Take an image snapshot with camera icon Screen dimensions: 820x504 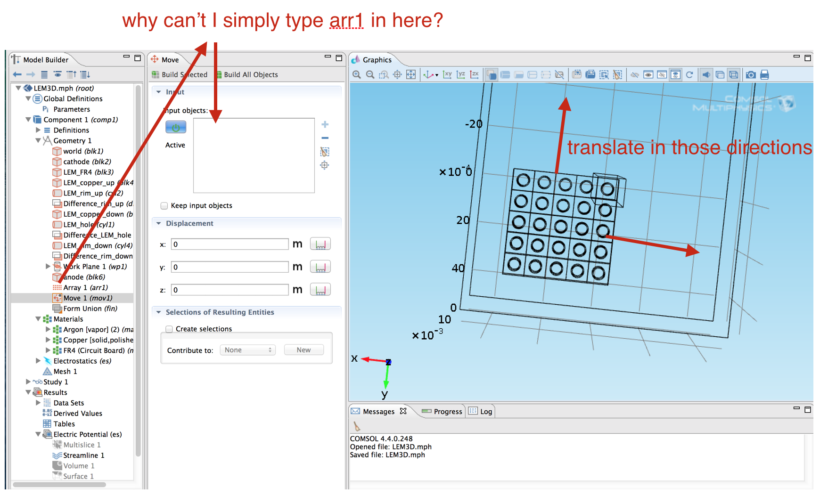[751, 74]
